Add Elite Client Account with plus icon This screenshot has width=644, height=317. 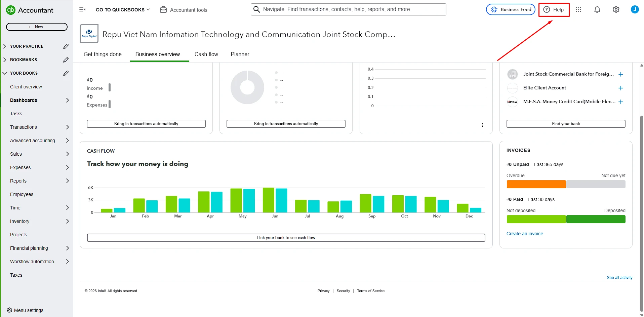(x=620, y=88)
